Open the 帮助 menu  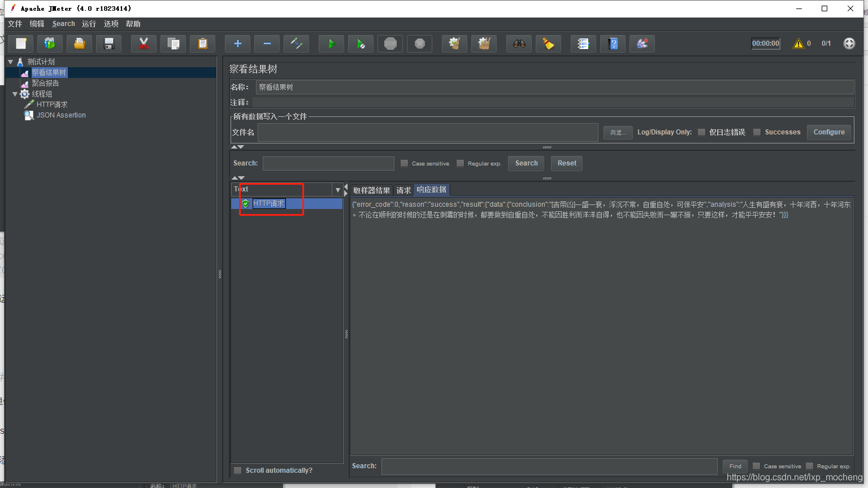tap(133, 24)
